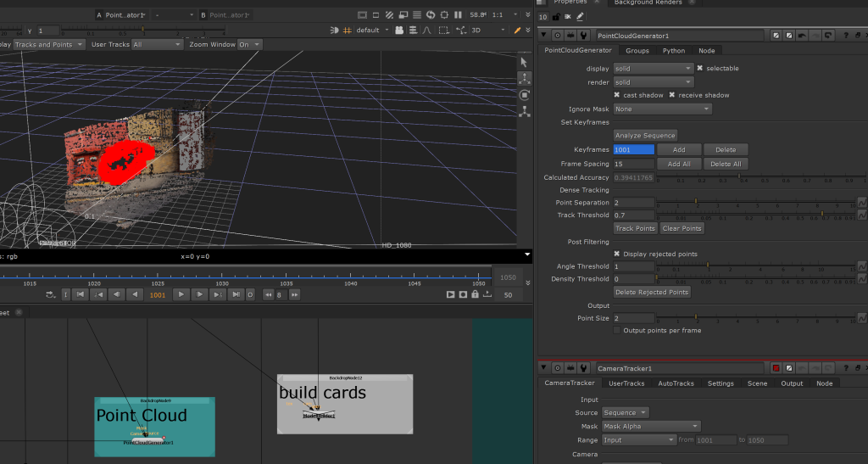Jump to the last frame
Screen dimensions: 868x464
(236, 294)
